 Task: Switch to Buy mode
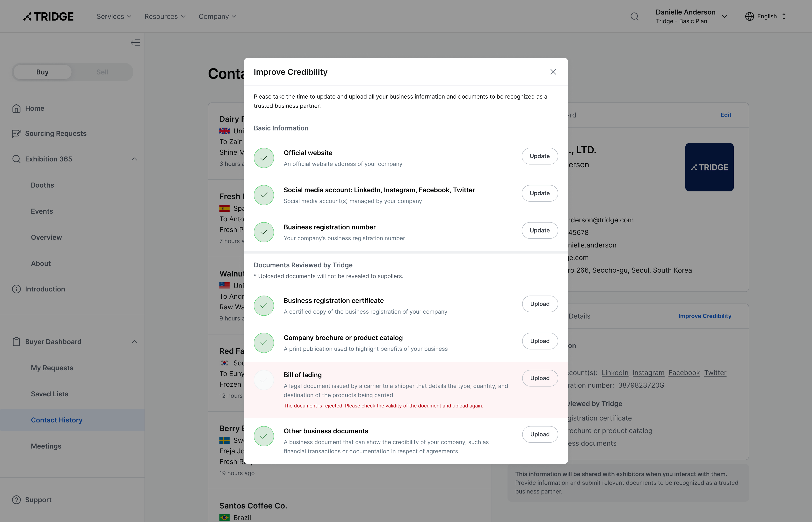[x=42, y=72]
